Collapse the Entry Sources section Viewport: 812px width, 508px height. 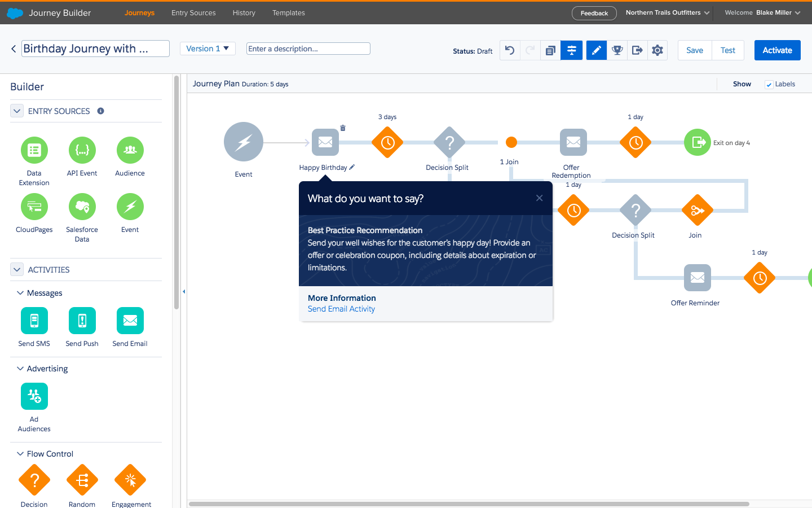[17, 111]
